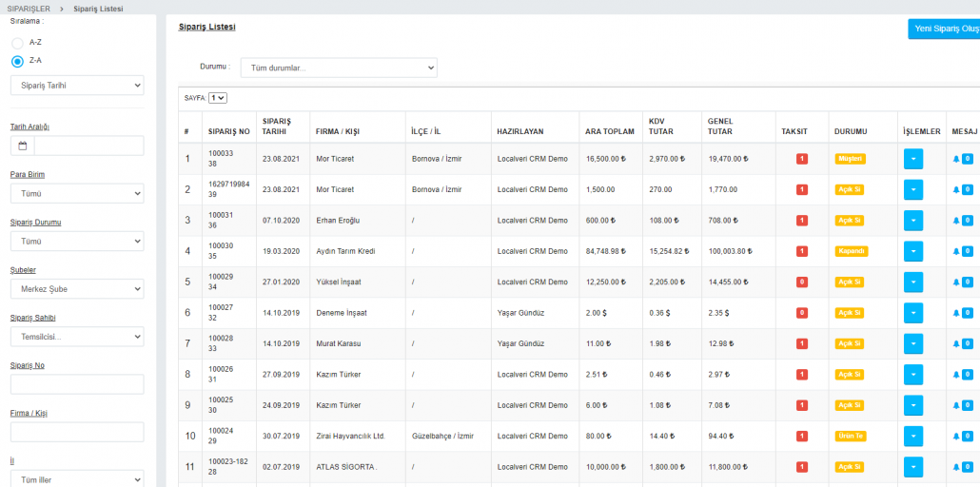Click the bell icon in Zirai Hayvancılık Ltd. row
This screenshot has width=980, height=487.
click(955, 437)
